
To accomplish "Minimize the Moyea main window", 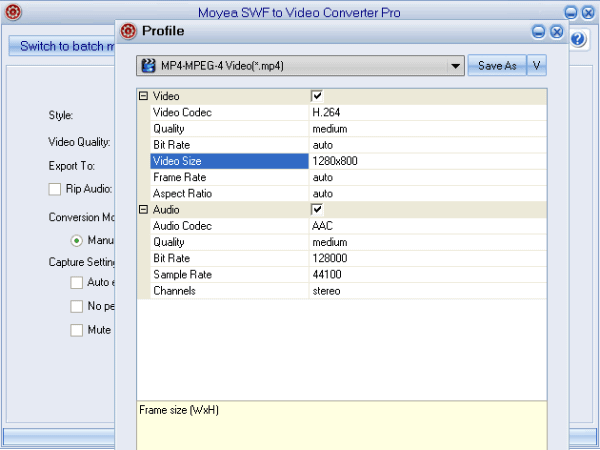I will point(571,13).
